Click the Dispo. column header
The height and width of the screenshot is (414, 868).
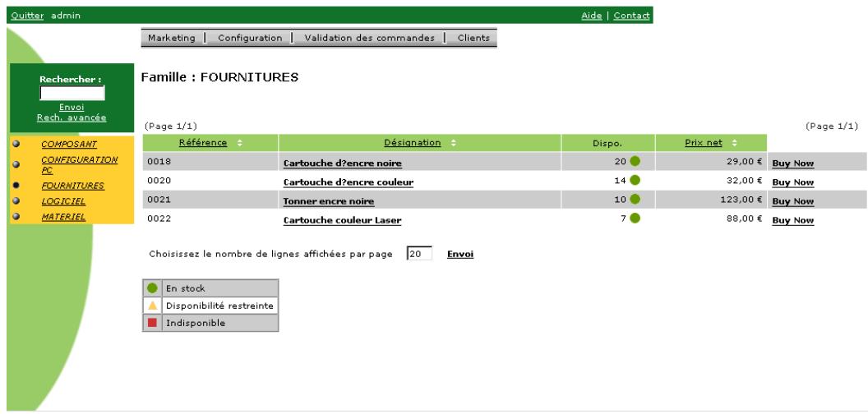pyautogui.click(x=607, y=144)
